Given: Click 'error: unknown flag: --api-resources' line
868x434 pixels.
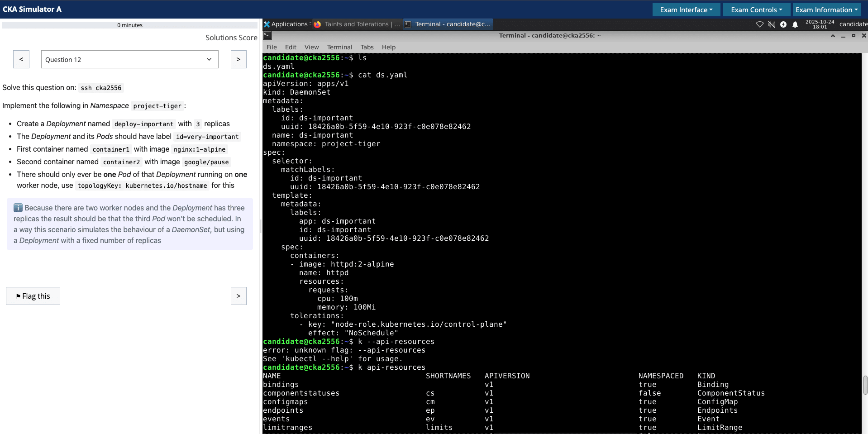Looking at the screenshot, I should [x=344, y=350].
